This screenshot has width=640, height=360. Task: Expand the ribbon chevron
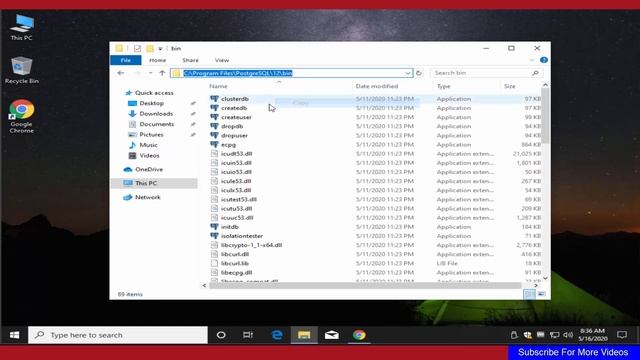[x=531, y=60]
